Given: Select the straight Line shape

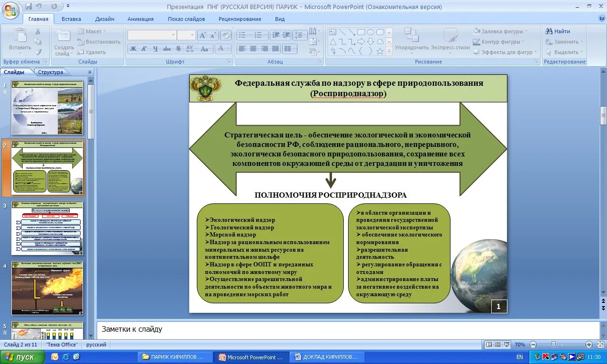Looking at the screenshot, I should coord(342,32).
